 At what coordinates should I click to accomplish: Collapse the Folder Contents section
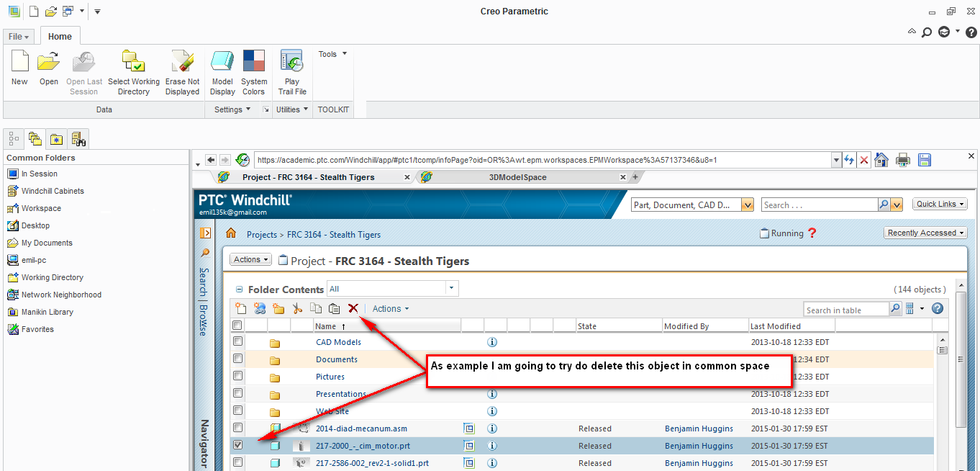[238, 290]
